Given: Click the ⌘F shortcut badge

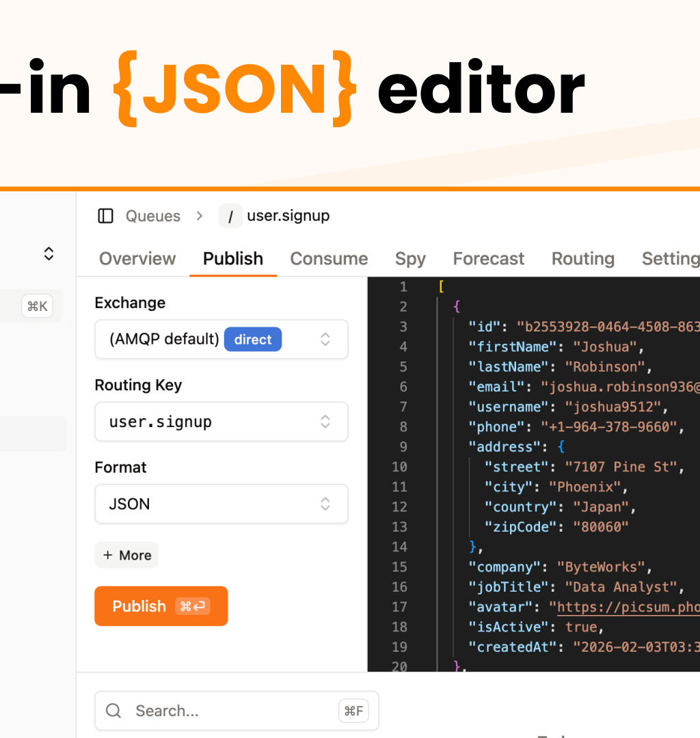Looking at the screenshot, I should tap(353, 711).
